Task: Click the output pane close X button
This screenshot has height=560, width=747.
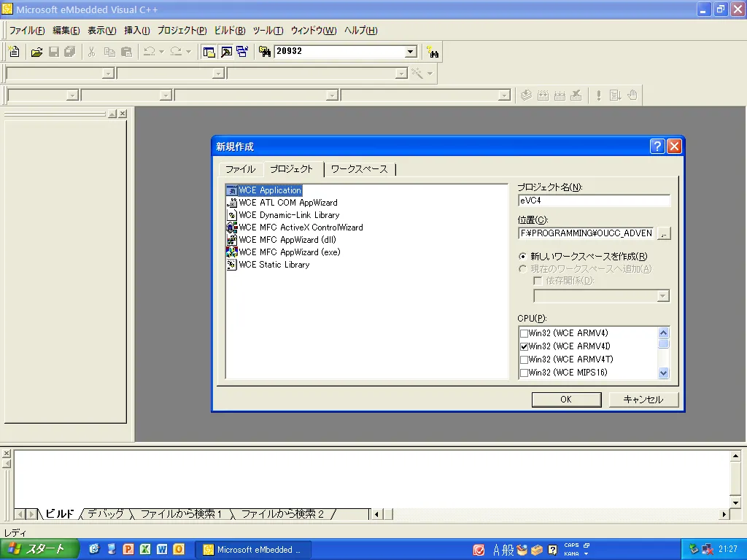Action: coord(7,454)
